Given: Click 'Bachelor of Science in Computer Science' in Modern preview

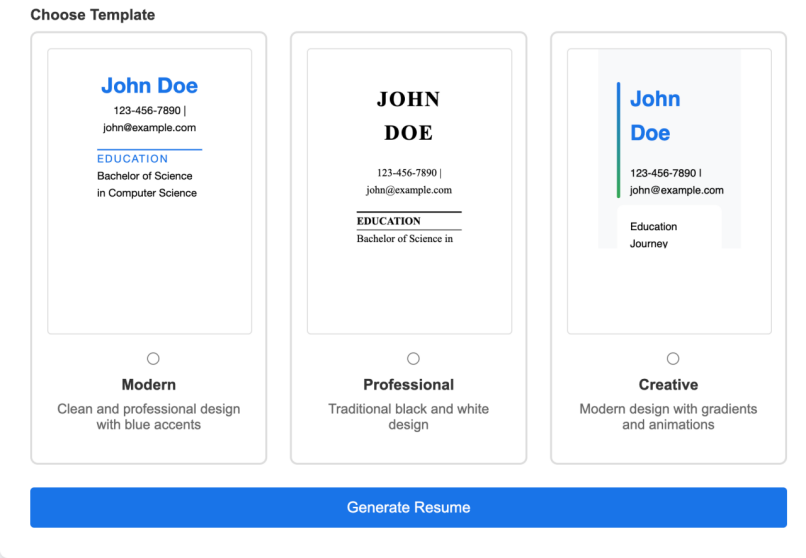Looking at the screenshot, I should coord(147,184).
